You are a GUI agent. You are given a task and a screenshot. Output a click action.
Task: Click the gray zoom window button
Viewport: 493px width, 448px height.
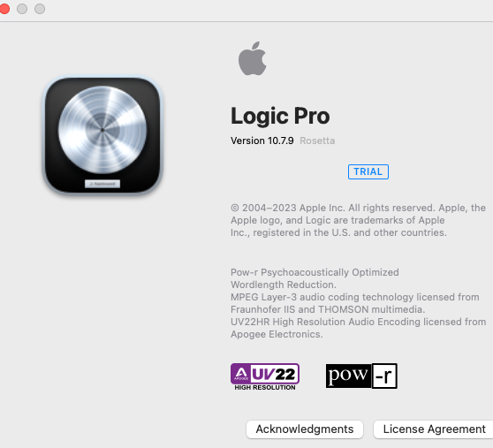pyautogui.click(x=40, y=9)
